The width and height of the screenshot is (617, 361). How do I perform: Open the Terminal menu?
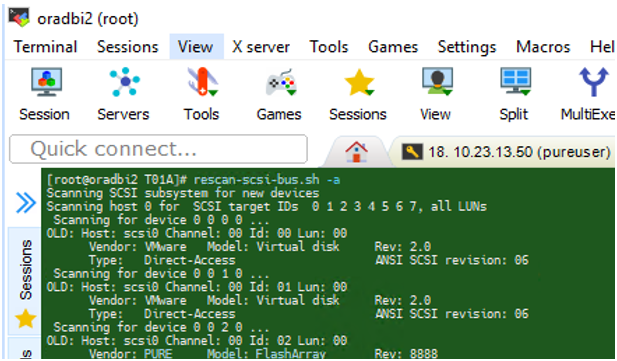45,47
